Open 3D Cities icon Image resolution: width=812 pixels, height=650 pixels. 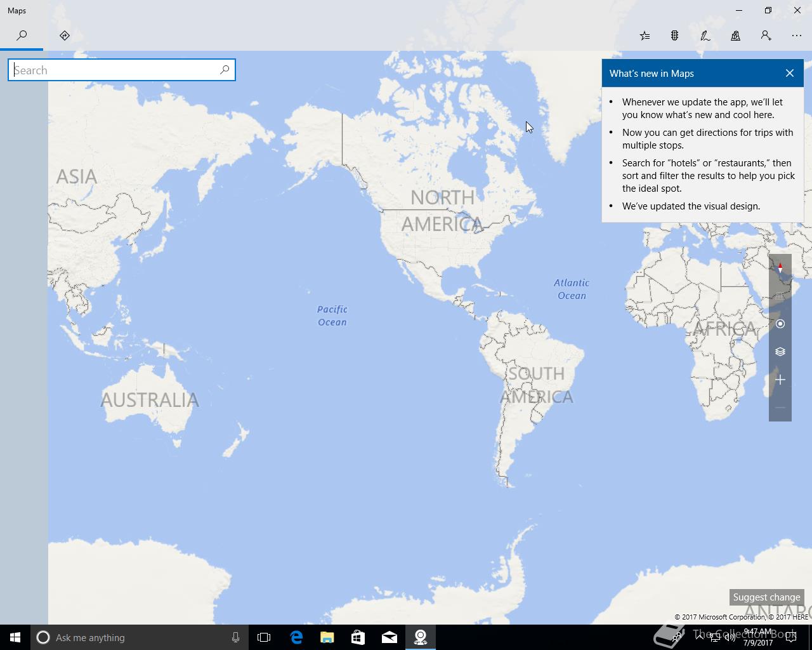736,36
